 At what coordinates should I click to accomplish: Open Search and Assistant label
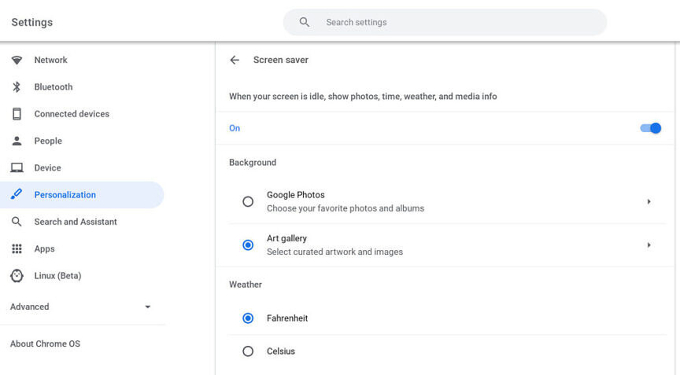[75, 222]
